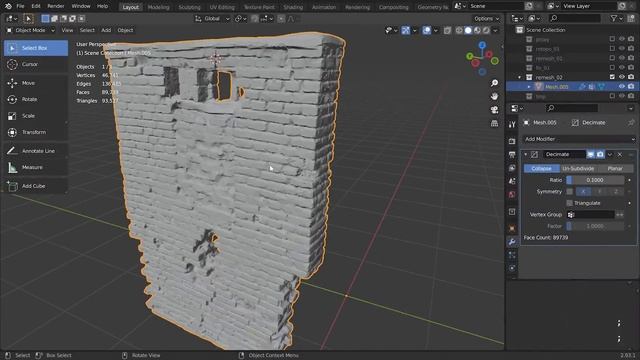This screenshot has height=360, width=640.
Task: Open the File menu
Action: (20, 6)
